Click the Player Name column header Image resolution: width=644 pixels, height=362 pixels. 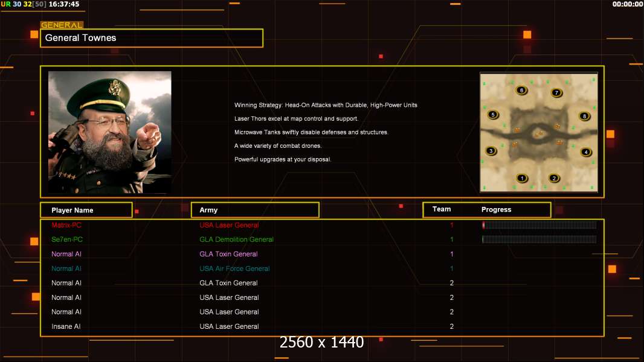(86, 210)
